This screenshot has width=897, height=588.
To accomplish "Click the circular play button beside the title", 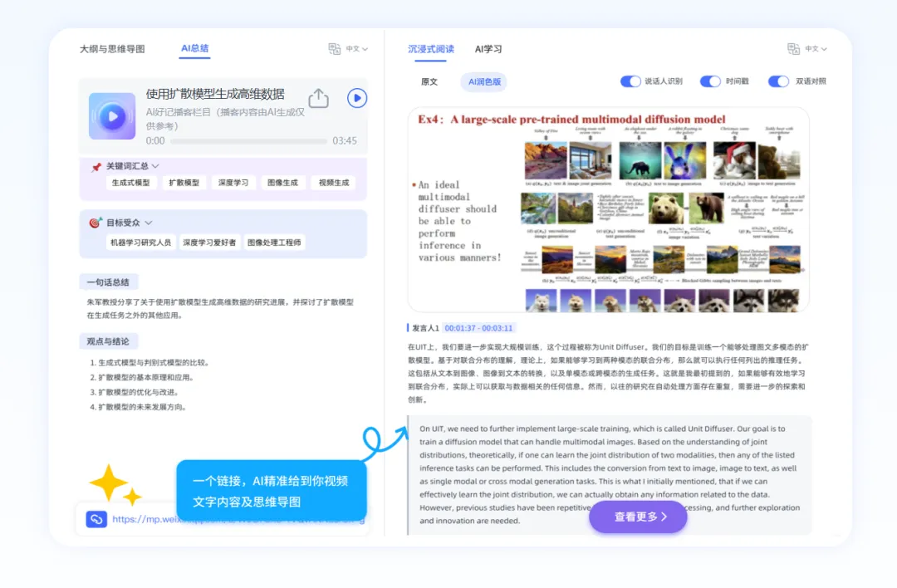I will tap(356, 98).
